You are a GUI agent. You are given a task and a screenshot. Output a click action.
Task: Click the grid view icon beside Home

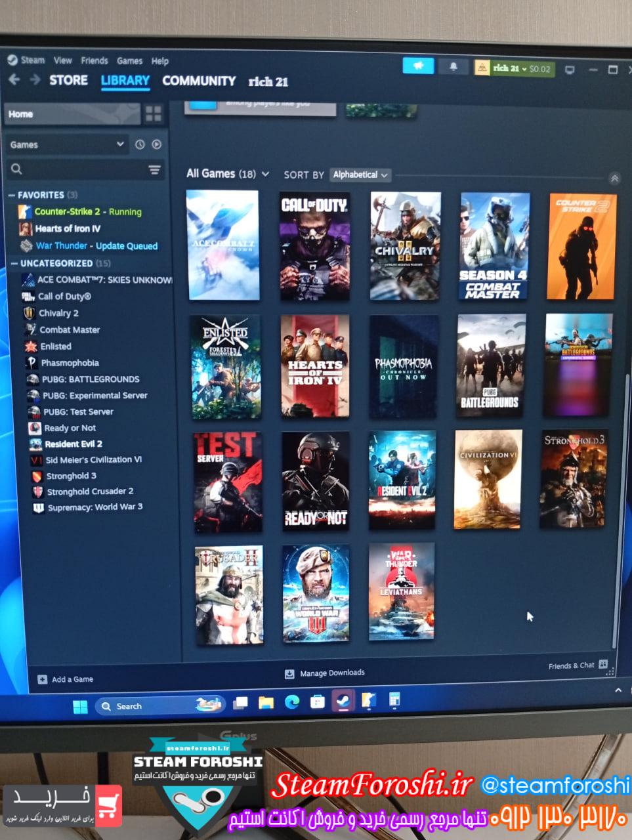coord(154,114)
